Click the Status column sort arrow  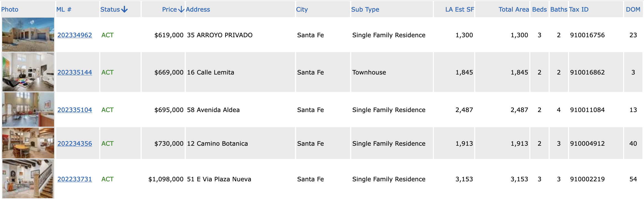124,9
